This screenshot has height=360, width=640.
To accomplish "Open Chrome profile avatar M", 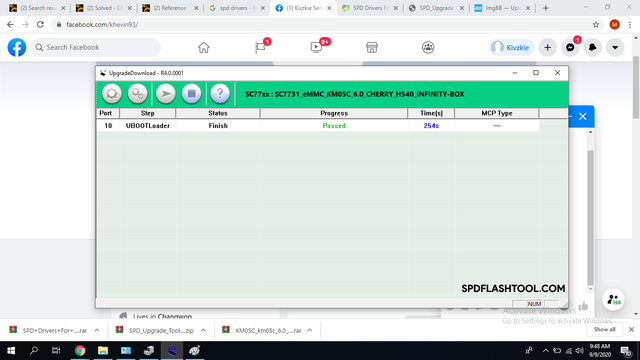I will click(x=614, y=24).
